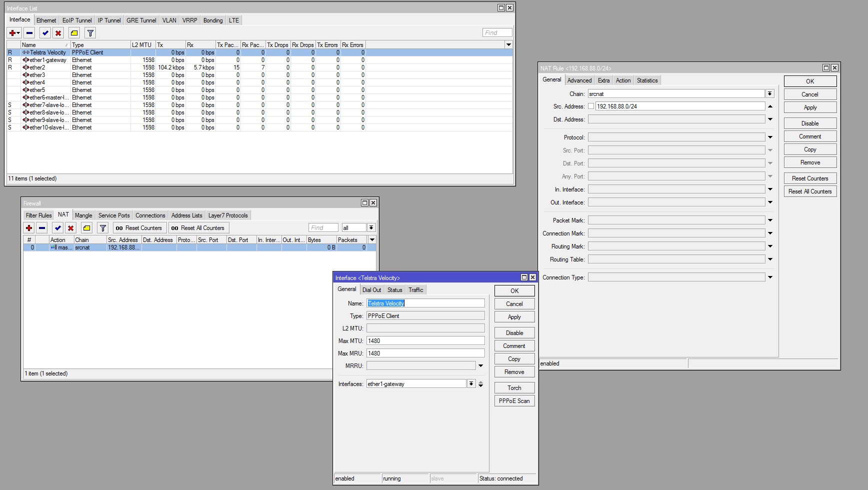Open the Mangle tab in Firewall
Screen dimensions: 868x490
point(83,215)
